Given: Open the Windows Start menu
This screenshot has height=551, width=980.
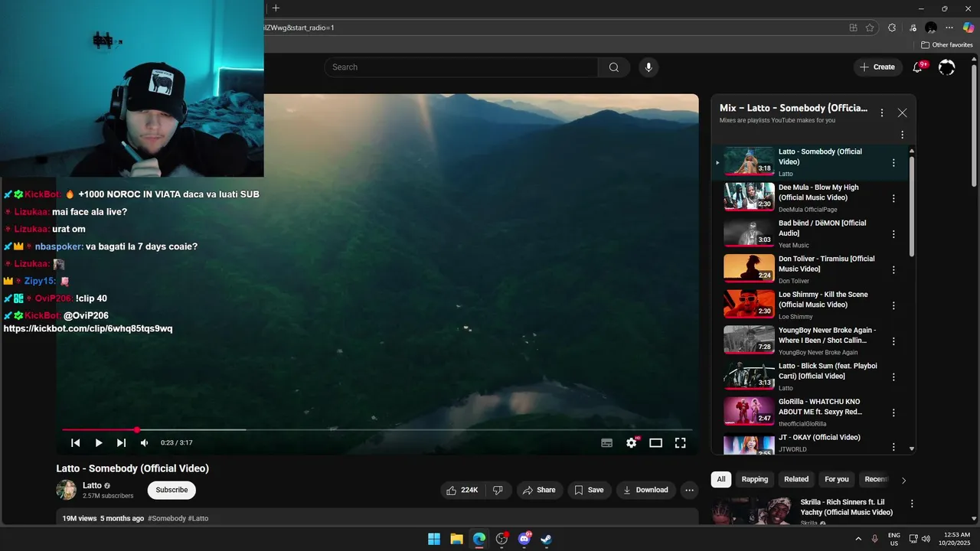Looking at the screenshot, I should coord(434,539).
